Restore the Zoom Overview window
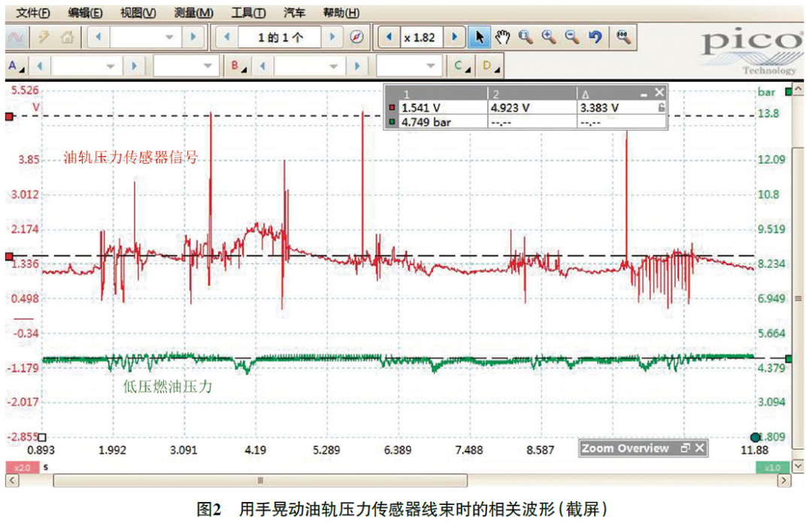Image resolution: width=812 pixels, height=529 pixels. (685, 449)
